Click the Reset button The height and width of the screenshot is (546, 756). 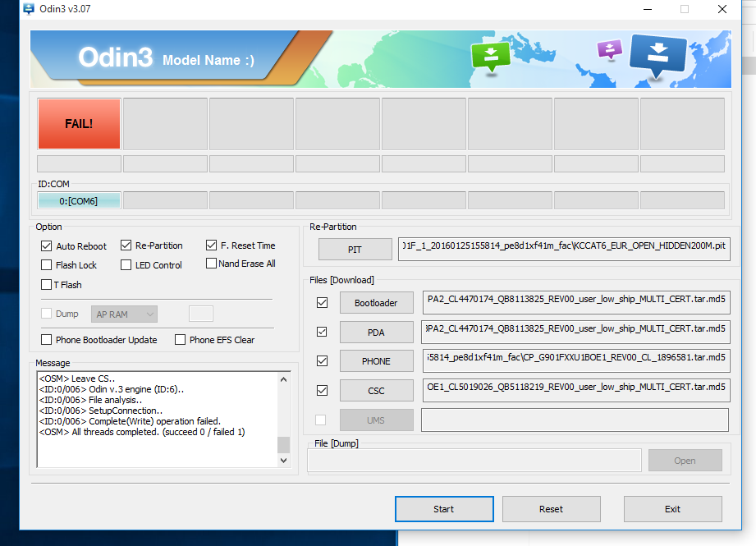click(x=551, y=509)
